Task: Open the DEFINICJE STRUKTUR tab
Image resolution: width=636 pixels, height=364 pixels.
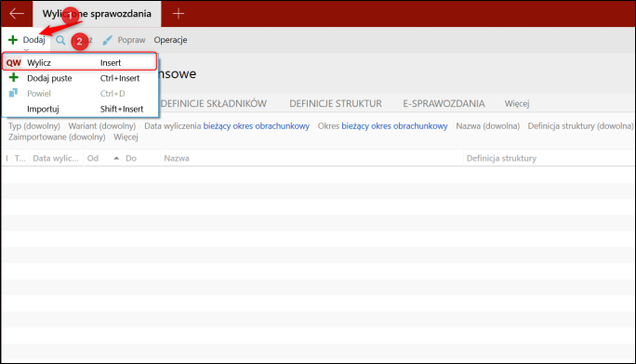Action: coord(336,104)
